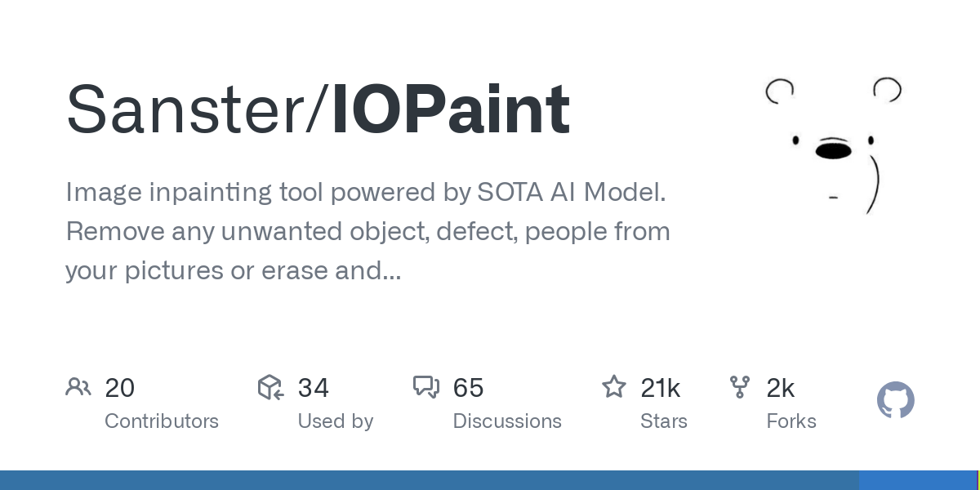Click the 2k forks count
Screen dimensions: 980x490
pyautogui.click(x=781, y=388)
